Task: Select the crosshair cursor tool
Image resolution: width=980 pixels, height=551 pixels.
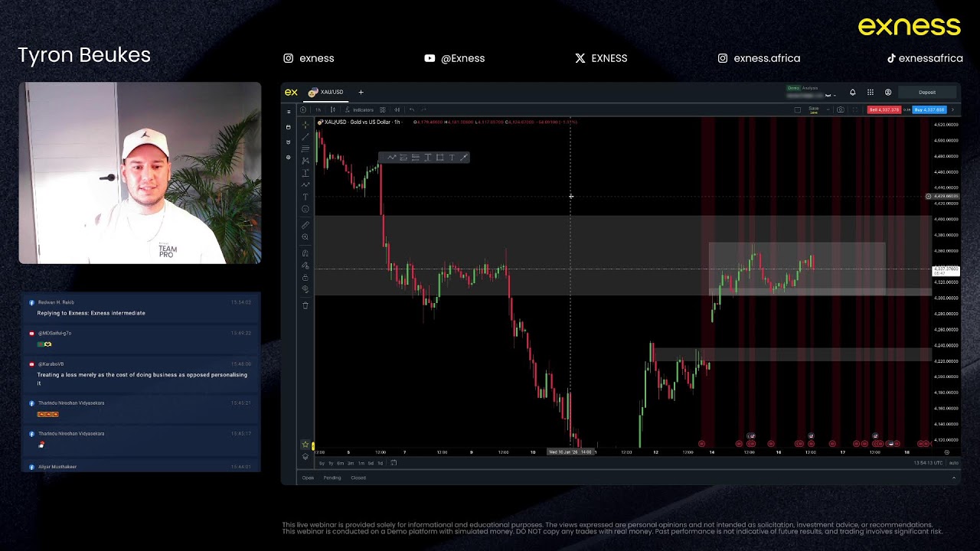Action: click(x=305, y=125)
